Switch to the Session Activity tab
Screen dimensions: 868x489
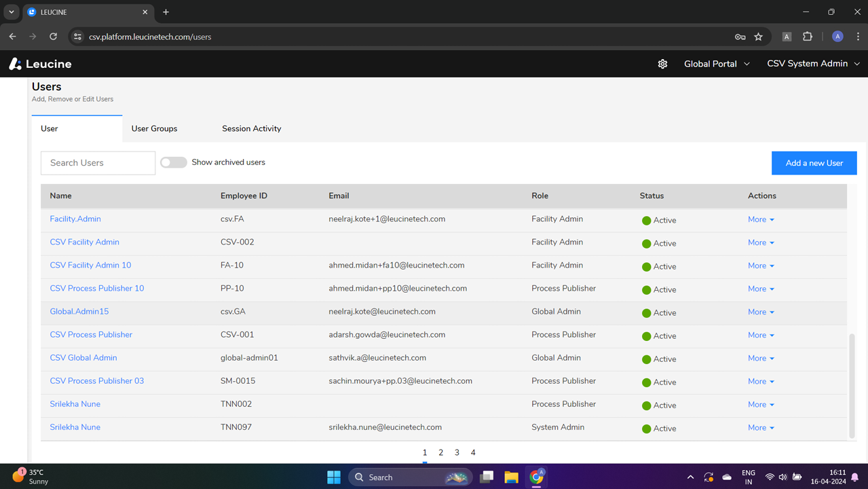pos(251,128)
